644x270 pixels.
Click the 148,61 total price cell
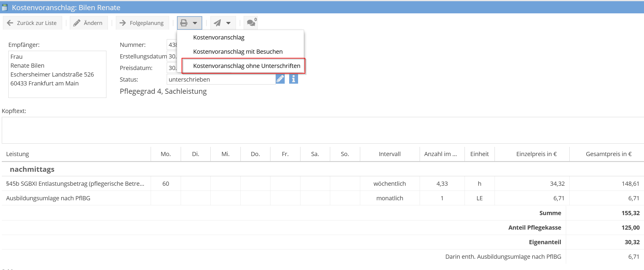607,184
